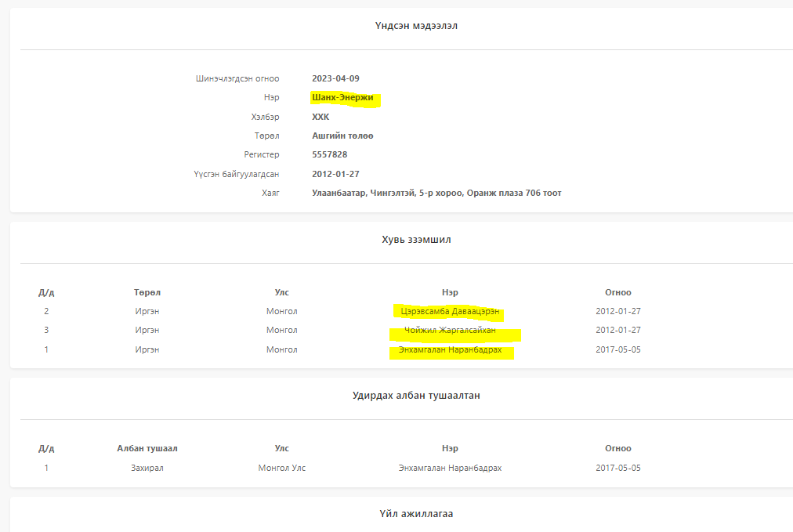Click the Хувь эзэмшил section heading
Viewport: 793px width, 532px height.
point(415,240)
